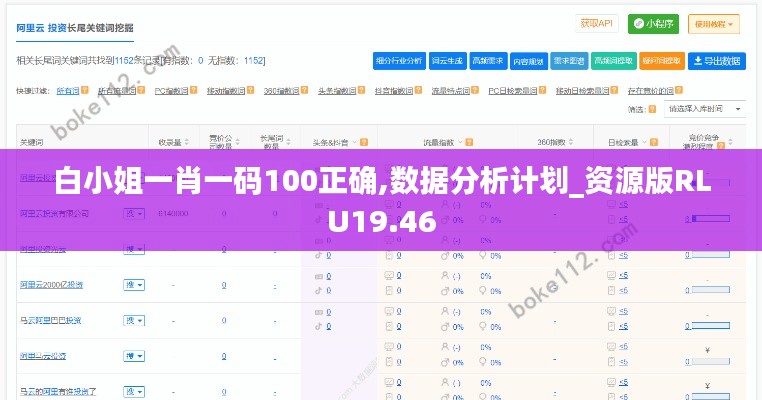
Task: Open help icon in 日检索量 column header
Action: [654, 142]
